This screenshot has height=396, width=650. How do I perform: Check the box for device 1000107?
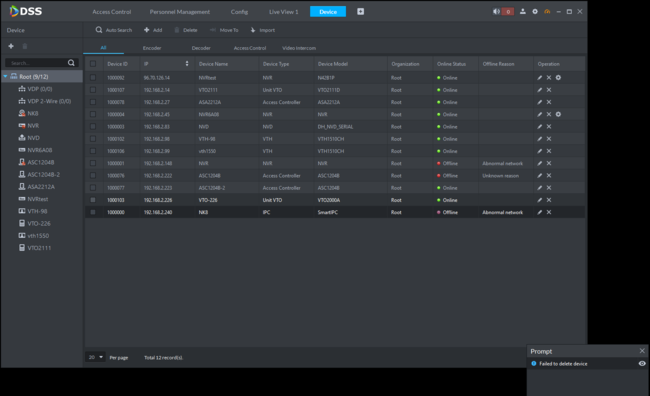(93, 90)
